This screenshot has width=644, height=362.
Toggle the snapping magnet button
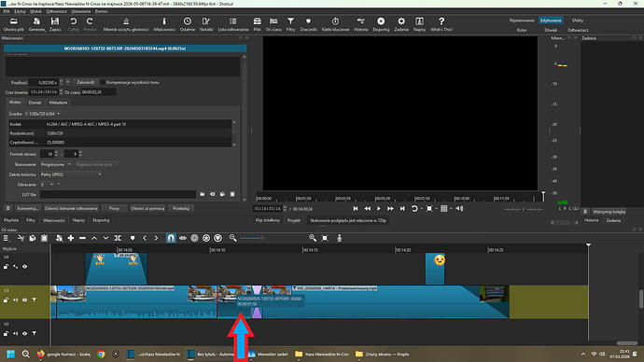(x=171, y=238)
